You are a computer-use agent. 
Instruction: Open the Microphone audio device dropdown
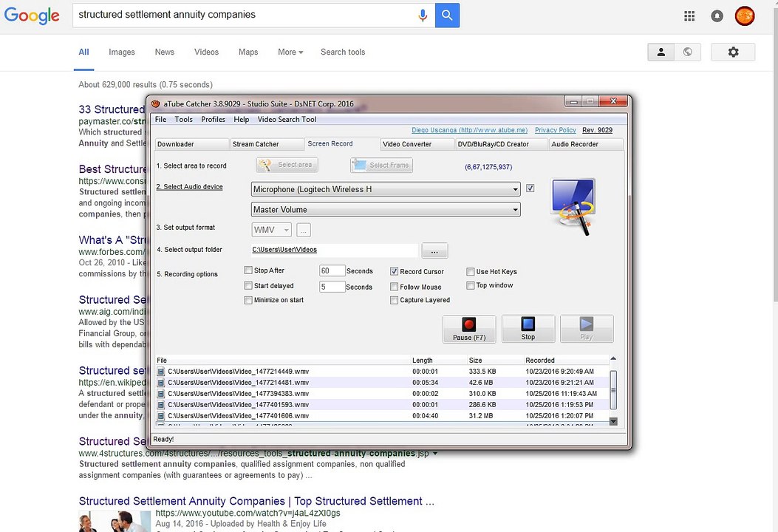(386, 189)
